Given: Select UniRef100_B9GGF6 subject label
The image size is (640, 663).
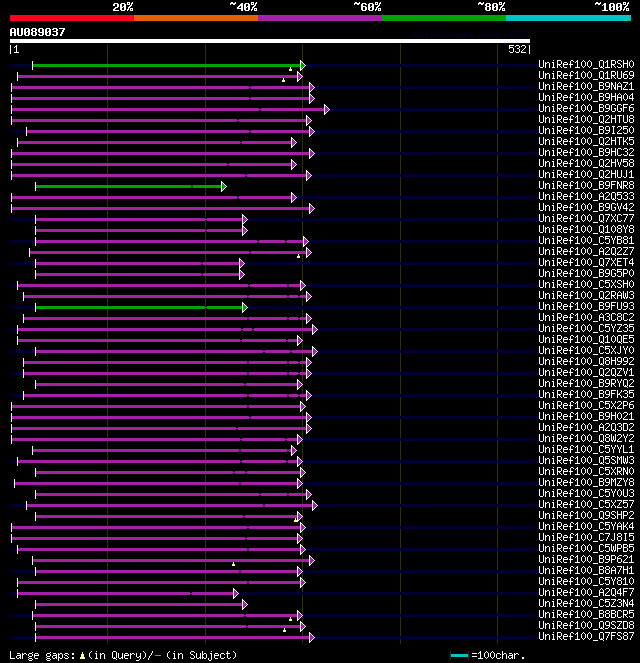Looking at the screenshot, I should [586, 108].
